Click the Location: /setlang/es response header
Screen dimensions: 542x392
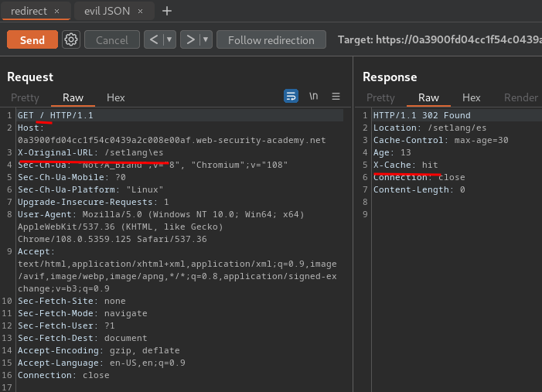[x=430, y=128]
